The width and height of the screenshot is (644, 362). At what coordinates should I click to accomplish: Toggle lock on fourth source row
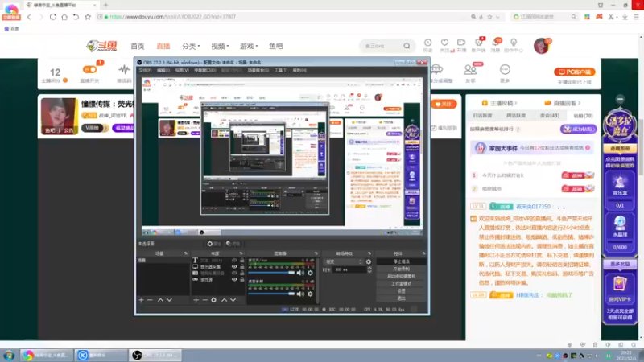click(x=242, y=279)
